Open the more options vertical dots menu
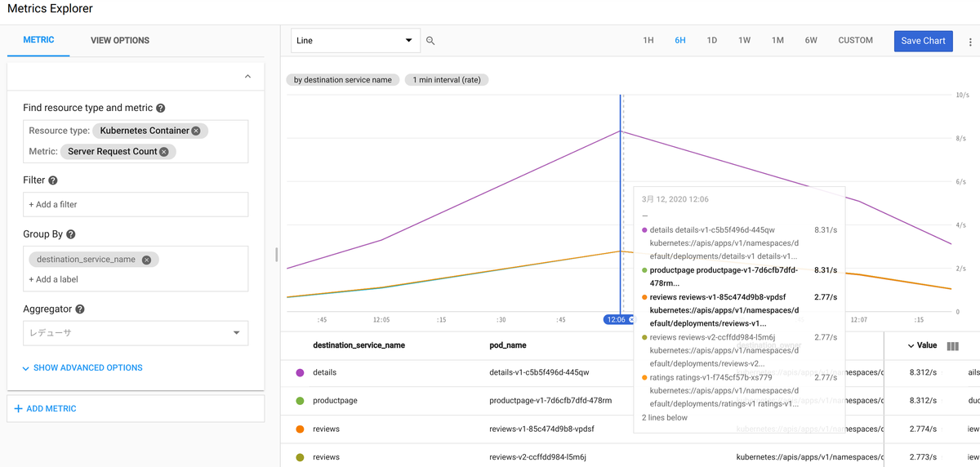Screen dimensions: 980x467 [970, 42]
